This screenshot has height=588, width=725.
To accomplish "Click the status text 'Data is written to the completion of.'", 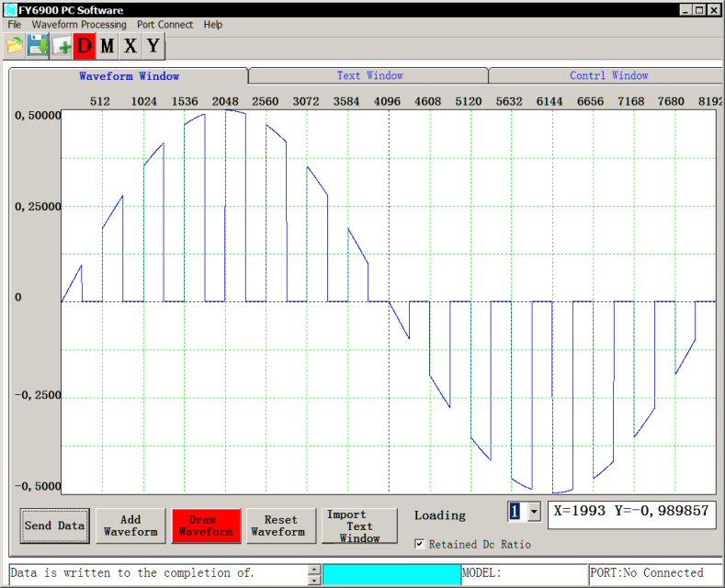I will (x=132, y=573).
